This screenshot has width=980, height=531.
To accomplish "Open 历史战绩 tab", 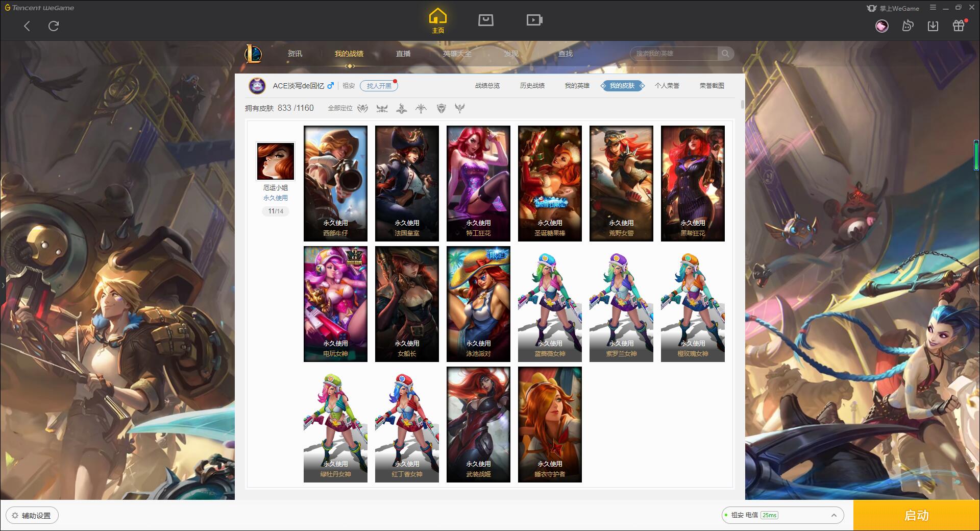I will [x=532, y=86].
